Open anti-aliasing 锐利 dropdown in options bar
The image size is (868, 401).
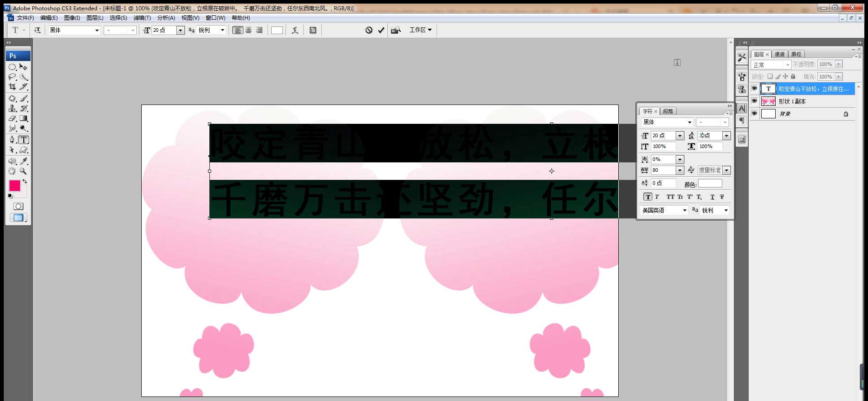222,30
